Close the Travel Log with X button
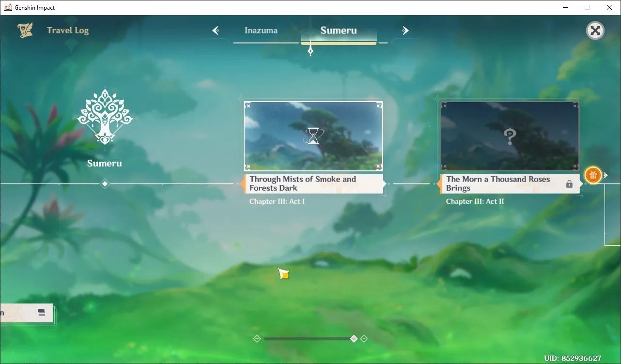 click(595, 31)
